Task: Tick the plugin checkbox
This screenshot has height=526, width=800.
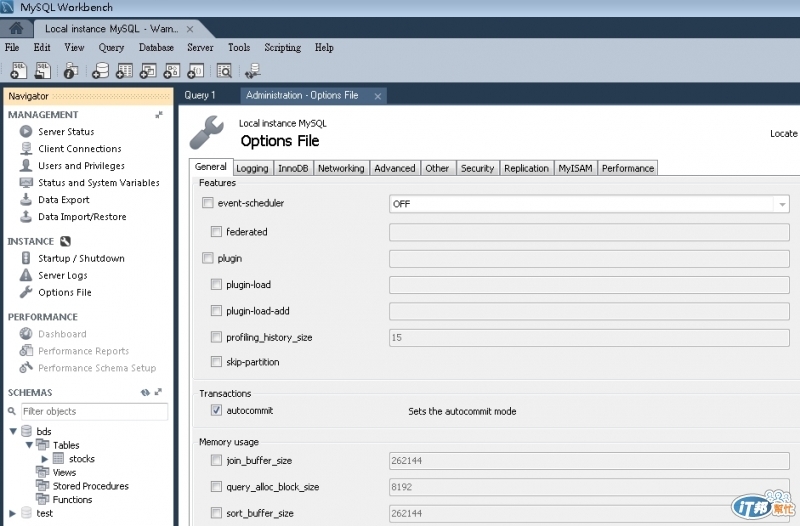Action: point(207,258)
